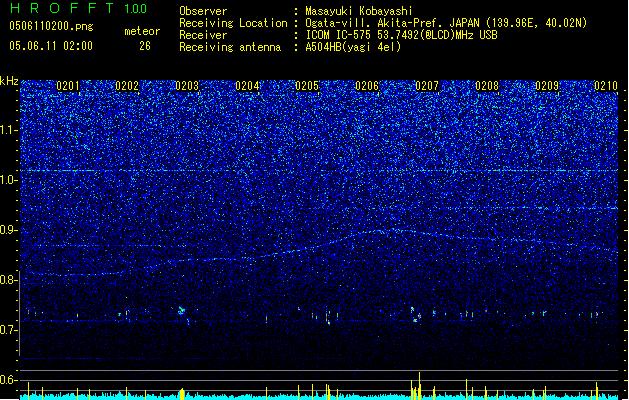Click the meteor echo cluster just before 0207
Viewport: 629px width, 400px height.
[416, 315]
